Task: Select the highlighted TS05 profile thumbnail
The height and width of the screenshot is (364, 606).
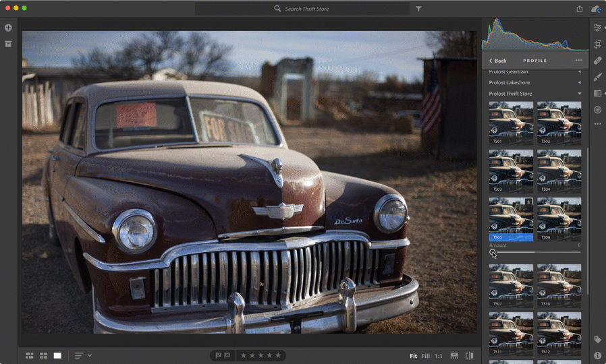Action: 511,219
